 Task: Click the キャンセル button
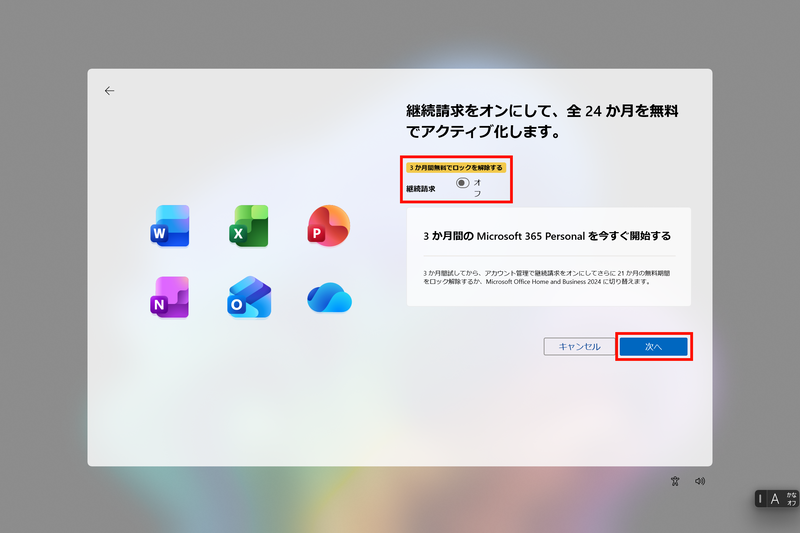point(579,347)
